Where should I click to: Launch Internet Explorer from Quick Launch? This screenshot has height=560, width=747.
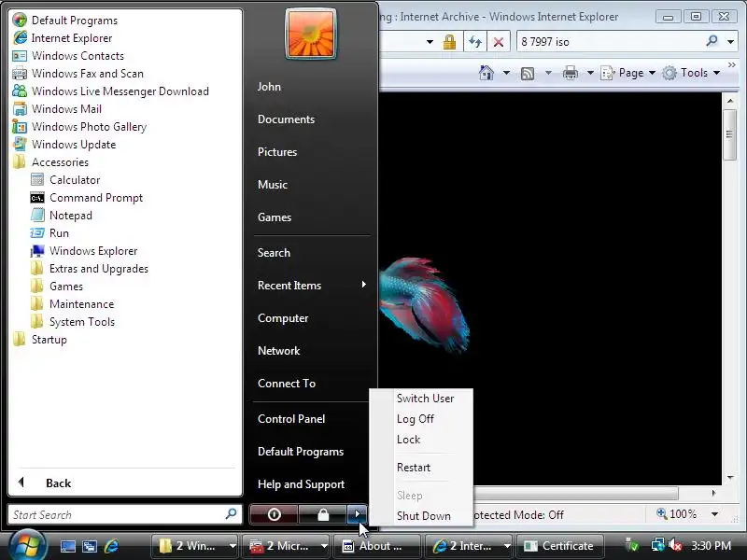[x=111, y=546]
